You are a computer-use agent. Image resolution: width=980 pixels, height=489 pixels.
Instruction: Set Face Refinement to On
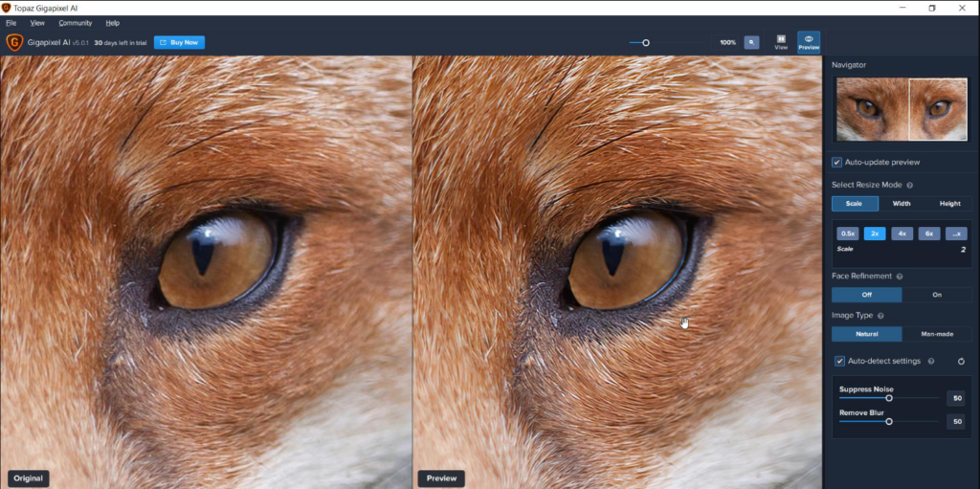[x=937, y=295]
